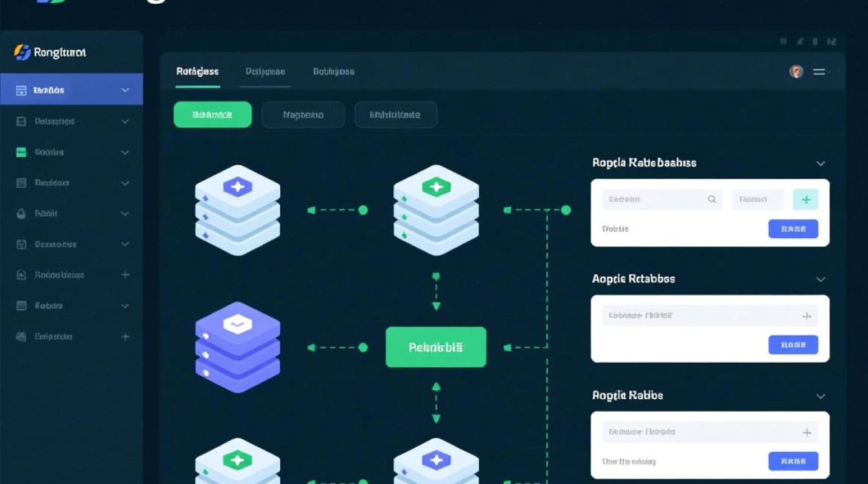Click the user avatar in the header
The height and width of the screenshot is (484, 868).
pyautogui.click(x=796, y=72)
